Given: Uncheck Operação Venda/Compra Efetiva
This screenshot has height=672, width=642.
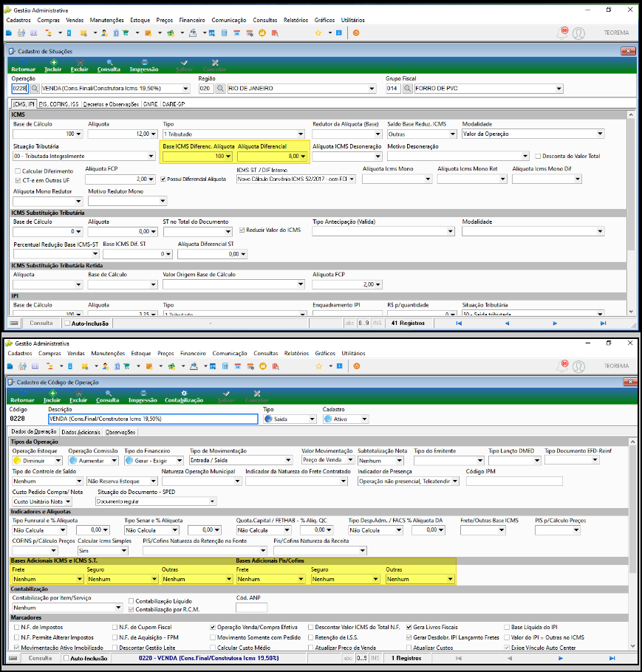Looking at the screenshot, I should click(x=213, y=628).
